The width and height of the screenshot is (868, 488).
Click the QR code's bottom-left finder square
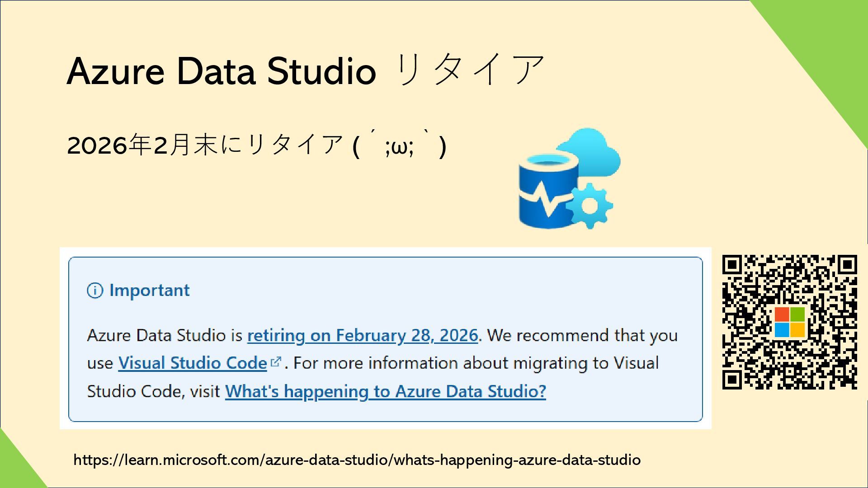point(733,379)
